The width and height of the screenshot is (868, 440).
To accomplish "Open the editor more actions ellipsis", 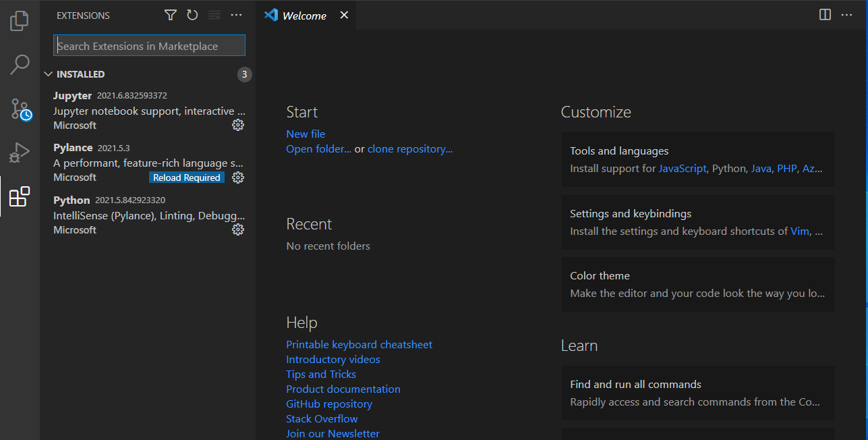I will [847, 15].
